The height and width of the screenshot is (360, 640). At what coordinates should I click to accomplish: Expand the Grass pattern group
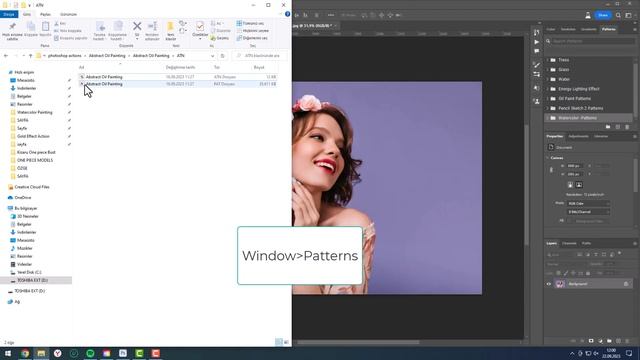[x=547, y=70]
